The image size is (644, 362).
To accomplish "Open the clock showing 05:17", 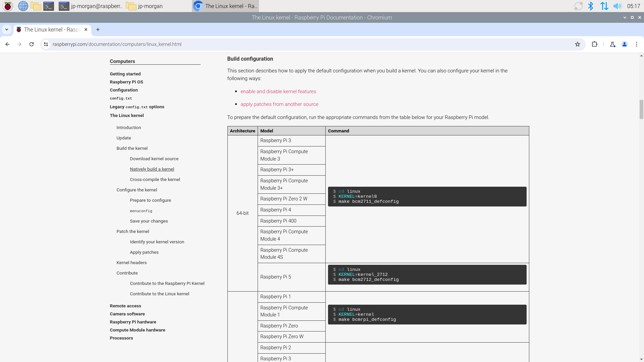I will (633, 6).
